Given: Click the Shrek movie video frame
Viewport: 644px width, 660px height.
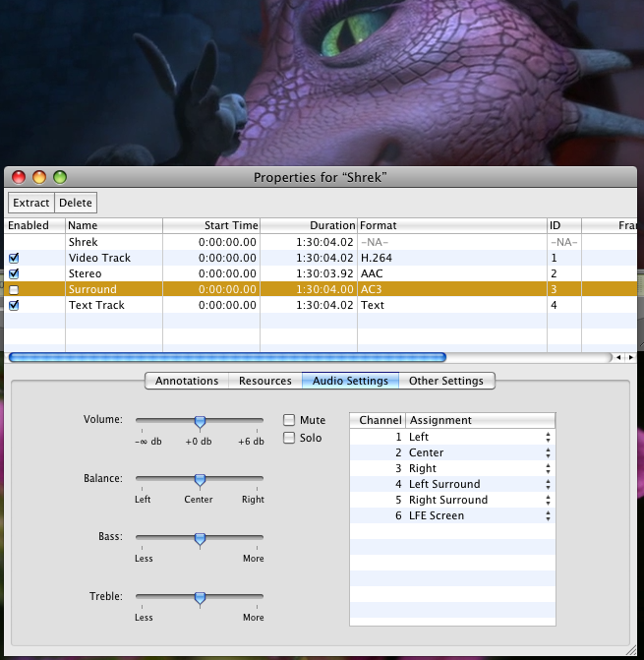Looking at the screenshot, I should click(x=322, y=83).
